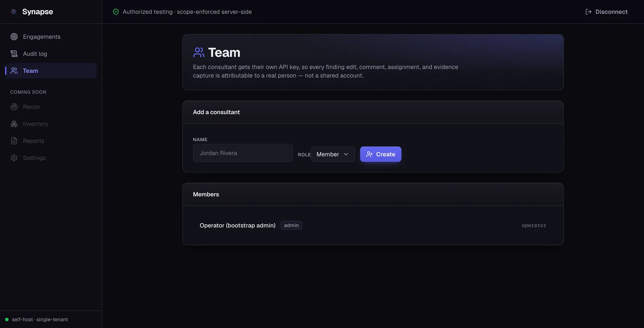This screenshot has height=328, width=644.
Task: Click the Disconnect button
Action: (606, 12)
